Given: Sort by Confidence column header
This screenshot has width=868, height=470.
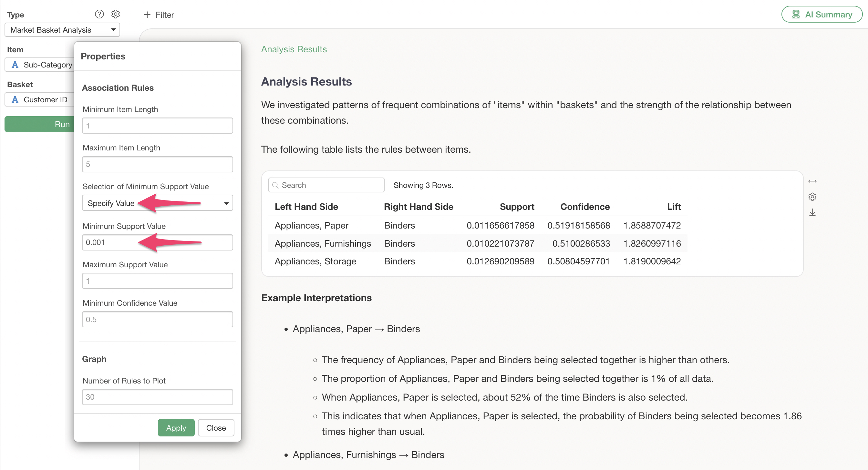Looking at the screenshot, I should coord(584,207).
